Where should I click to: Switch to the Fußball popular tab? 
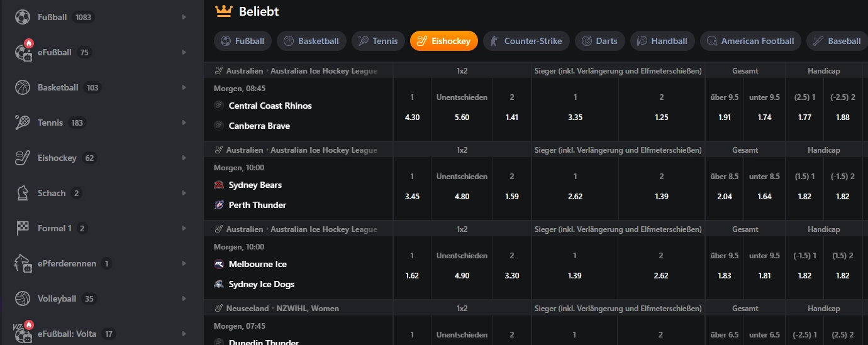coord(243,41)
